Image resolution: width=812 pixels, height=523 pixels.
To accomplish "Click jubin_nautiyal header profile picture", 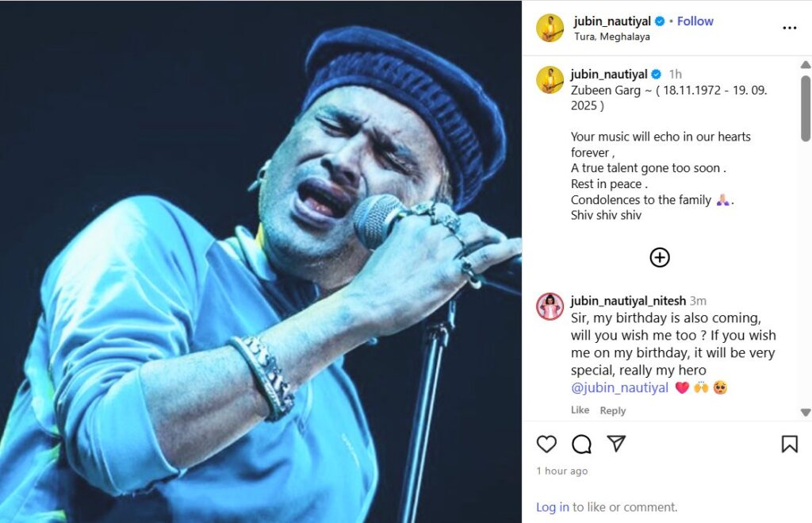I will click(550, 28).
